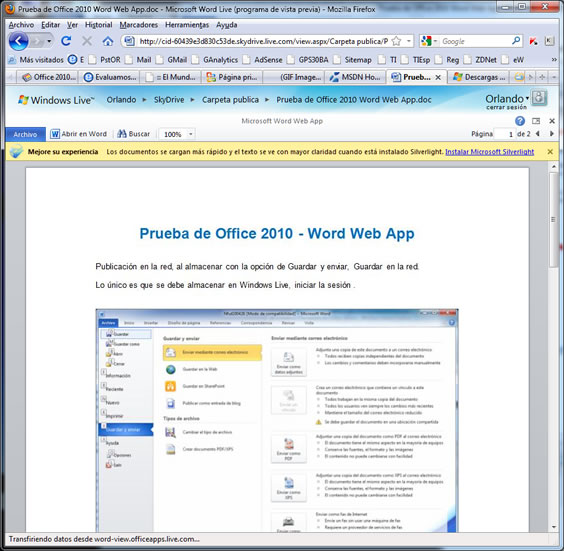Image resolution: width=564 pixels, height=551 pixels.
Task: Click Instalar Microsoft Silverlight link
Action: [x=490, y=152]
